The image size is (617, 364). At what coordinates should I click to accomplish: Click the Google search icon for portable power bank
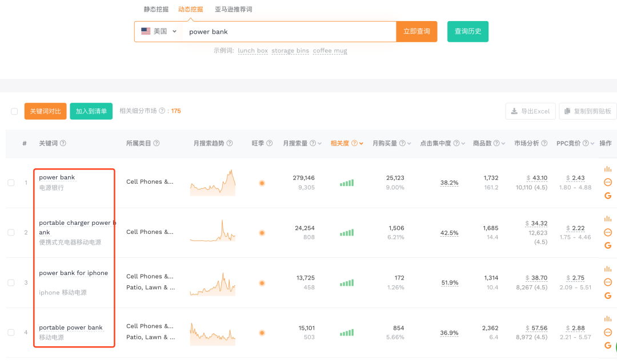click(607, 346)
